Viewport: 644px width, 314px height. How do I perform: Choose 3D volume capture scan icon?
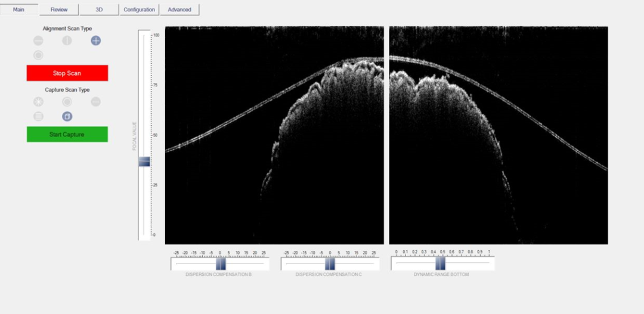[67, 117]
